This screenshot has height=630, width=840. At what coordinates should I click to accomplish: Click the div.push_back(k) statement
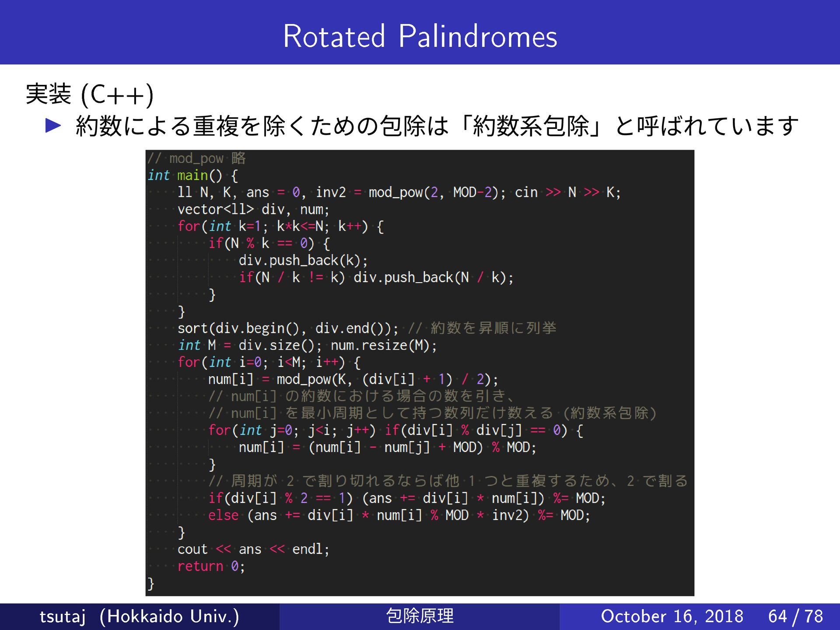click(303, 260)
